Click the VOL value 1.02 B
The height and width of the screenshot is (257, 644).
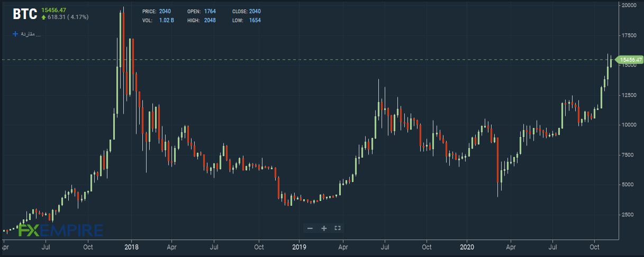click(167, 20)
